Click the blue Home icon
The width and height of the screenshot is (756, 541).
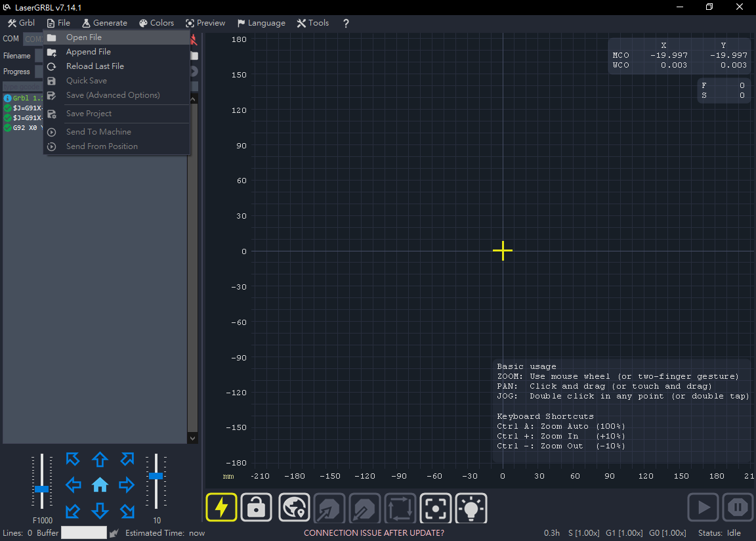click(x=100, y=485)
